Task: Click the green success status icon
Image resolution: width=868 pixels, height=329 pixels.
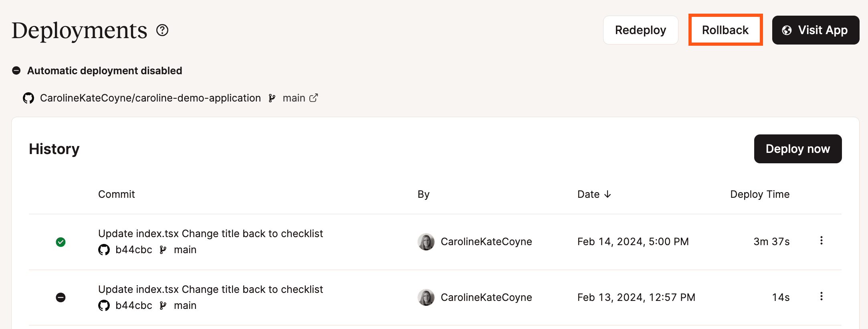Action: 61,242
